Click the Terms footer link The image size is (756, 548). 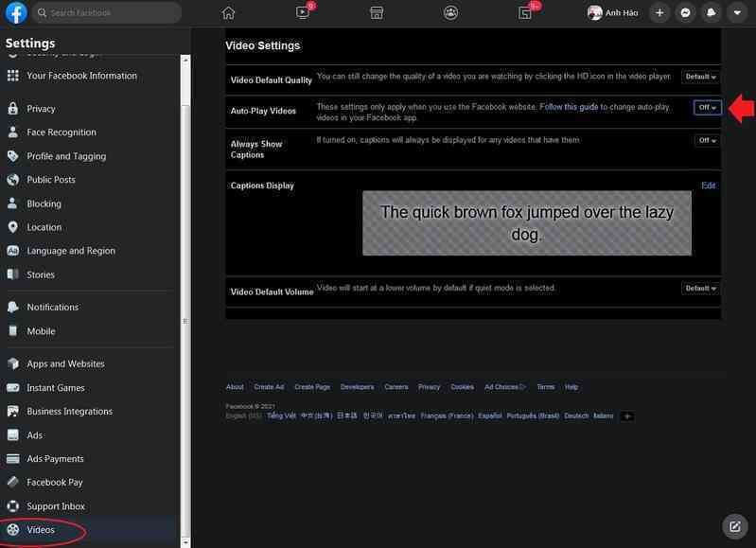pos(546,387)
